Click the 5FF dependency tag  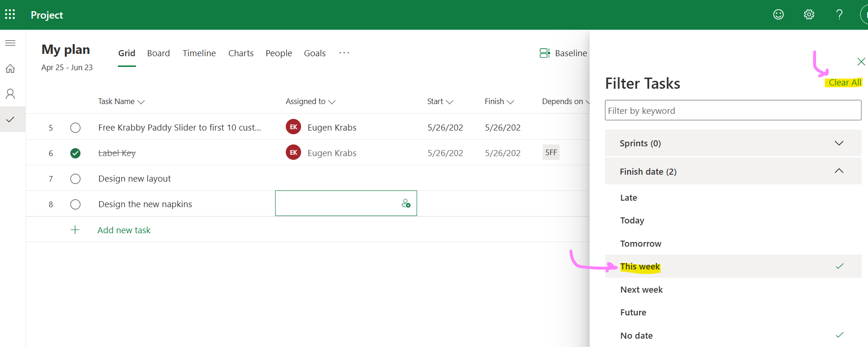coord(551,152)
